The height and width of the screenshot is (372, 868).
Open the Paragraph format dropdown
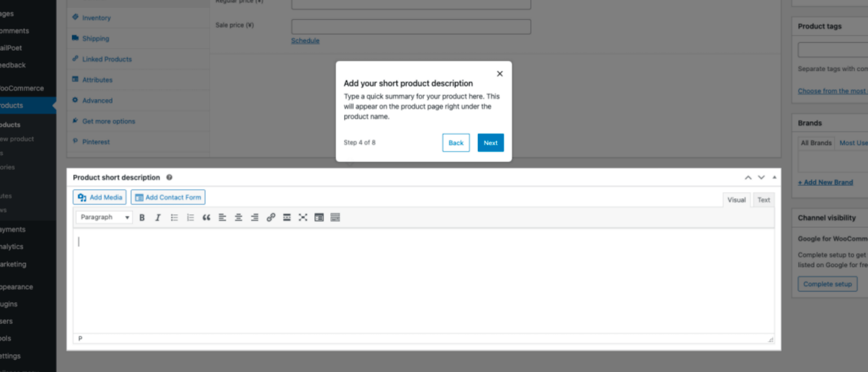104,217
